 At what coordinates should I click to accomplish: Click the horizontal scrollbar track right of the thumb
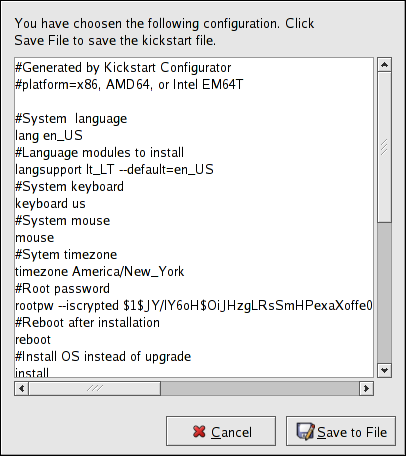[x=260, y=389]
